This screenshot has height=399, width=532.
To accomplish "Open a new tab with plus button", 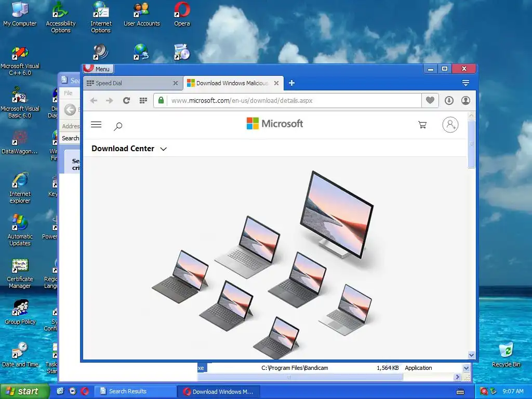I will [291, 83].
